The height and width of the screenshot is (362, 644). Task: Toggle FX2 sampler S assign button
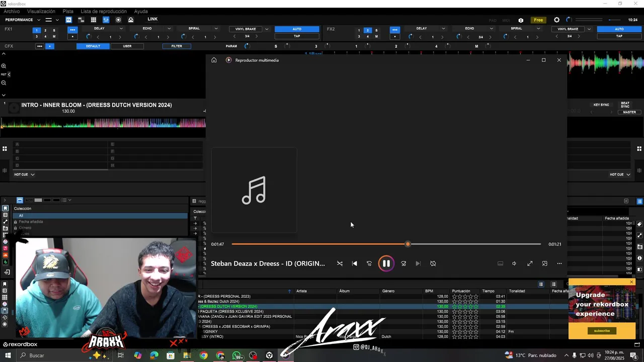(376, 30)
